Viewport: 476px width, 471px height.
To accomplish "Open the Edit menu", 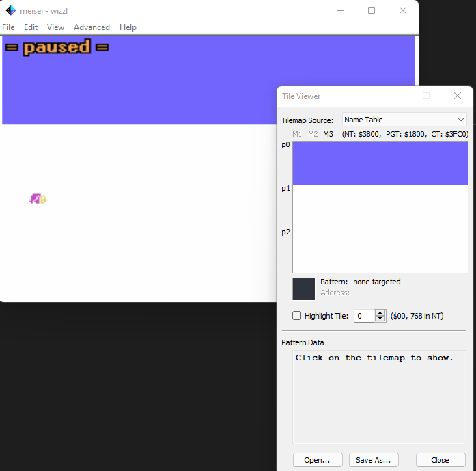I will pos(31,27).
